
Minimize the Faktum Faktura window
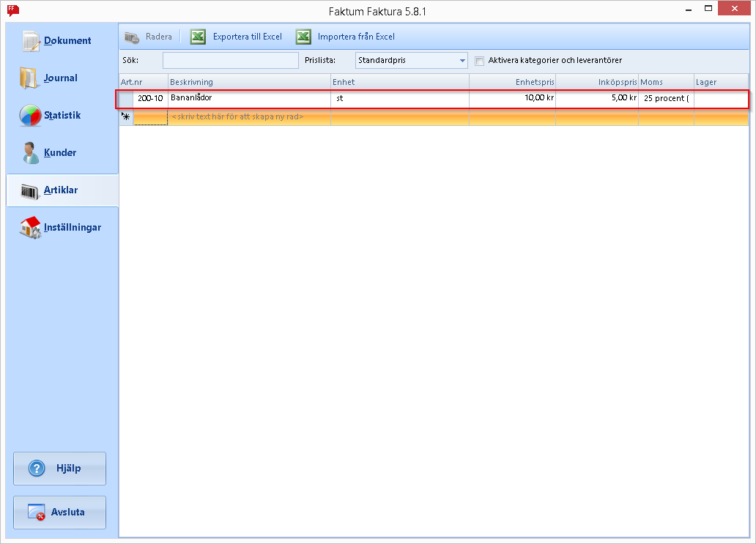[689, 10]
